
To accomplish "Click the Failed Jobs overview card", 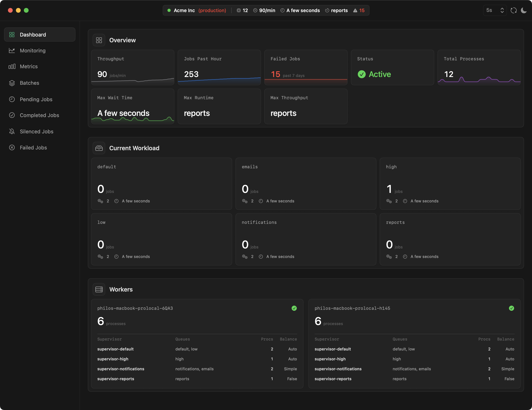I will click(306, 67).
